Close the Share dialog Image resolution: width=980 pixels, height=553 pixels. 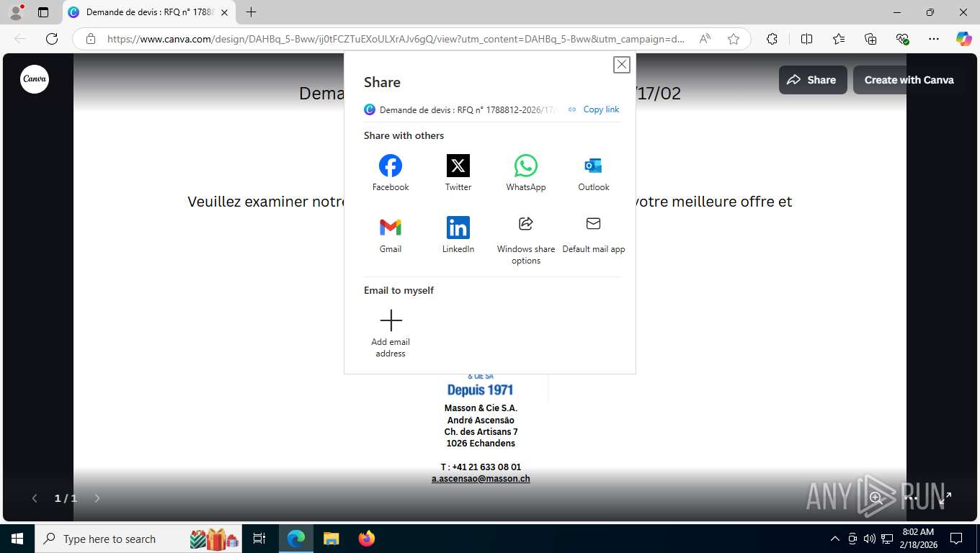pos(622,65)
